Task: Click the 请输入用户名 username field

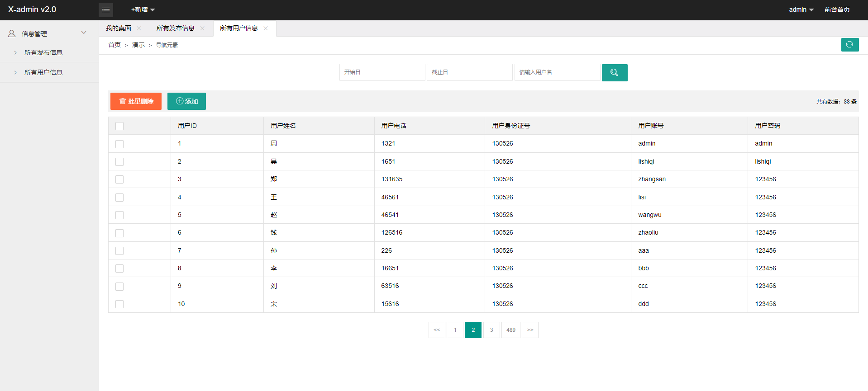Action: 558,72
